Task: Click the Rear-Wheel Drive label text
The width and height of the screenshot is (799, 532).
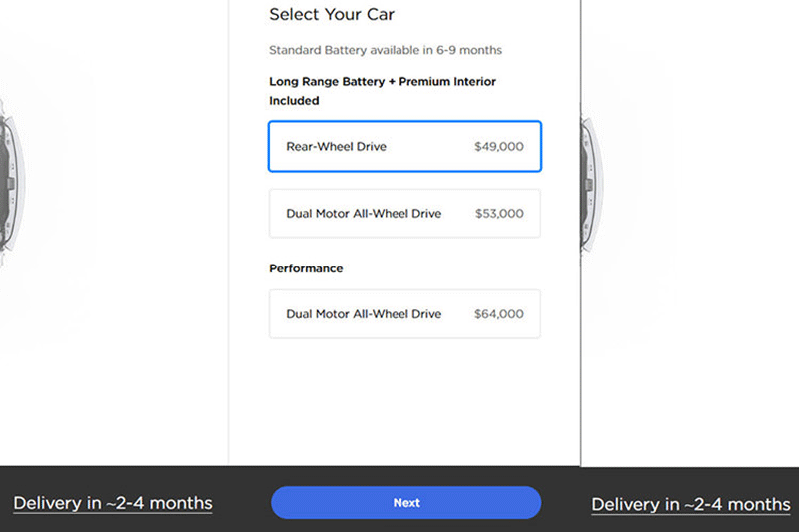Action: pos(336,147)
